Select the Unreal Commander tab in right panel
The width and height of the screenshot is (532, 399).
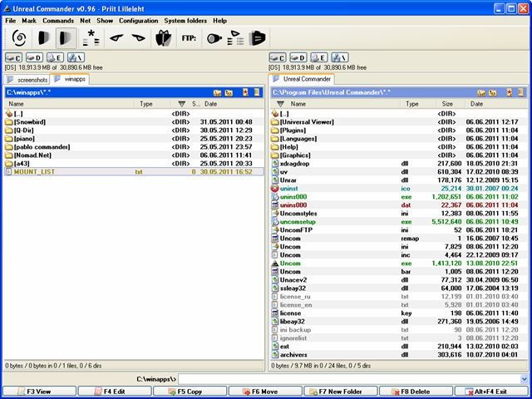pos(301,79)
